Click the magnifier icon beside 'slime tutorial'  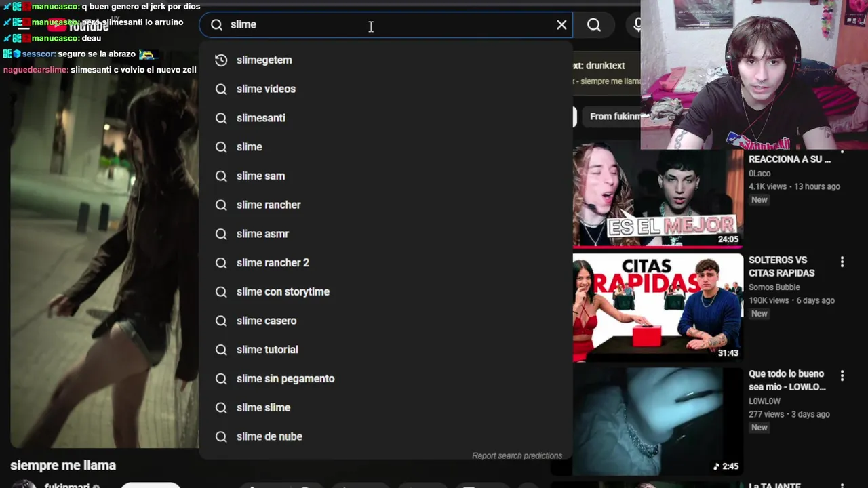[x=220, y=350]
